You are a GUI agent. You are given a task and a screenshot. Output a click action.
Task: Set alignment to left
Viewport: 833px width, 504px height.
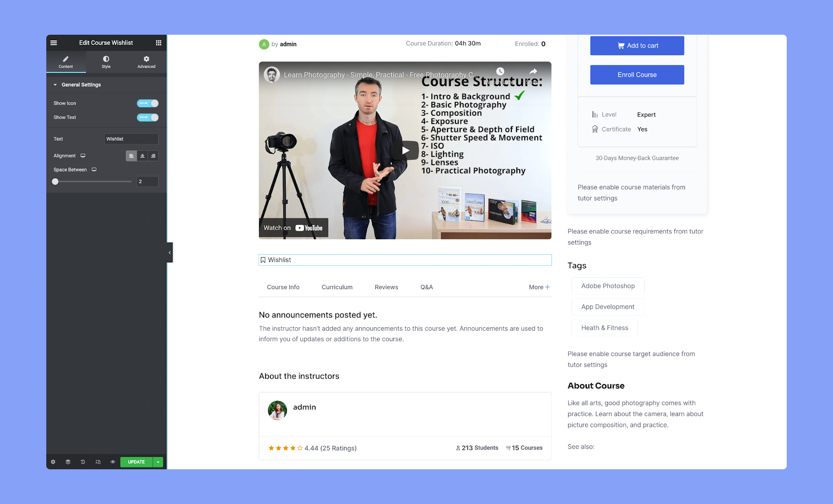tap(131, 156)
